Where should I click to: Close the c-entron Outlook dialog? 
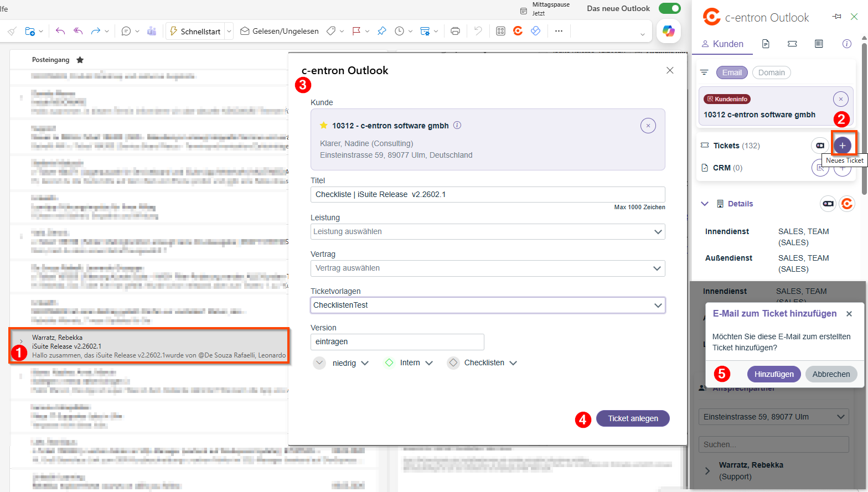click(x=670, y=70)
